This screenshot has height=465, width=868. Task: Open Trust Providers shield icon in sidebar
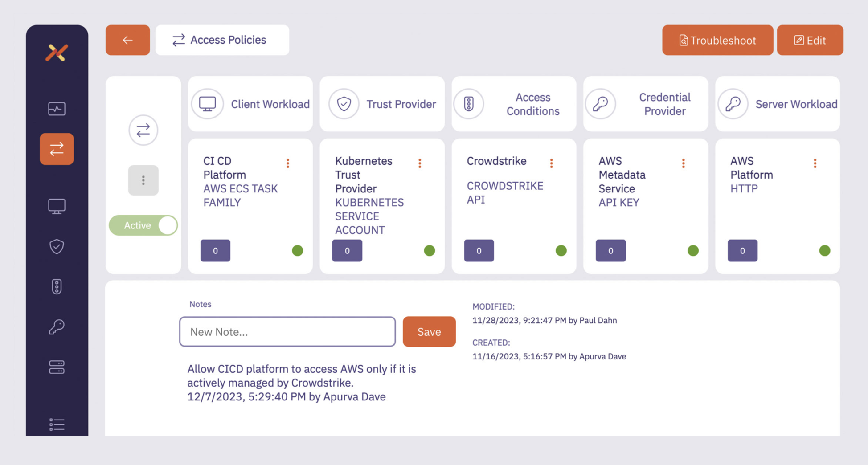[57, 246]
